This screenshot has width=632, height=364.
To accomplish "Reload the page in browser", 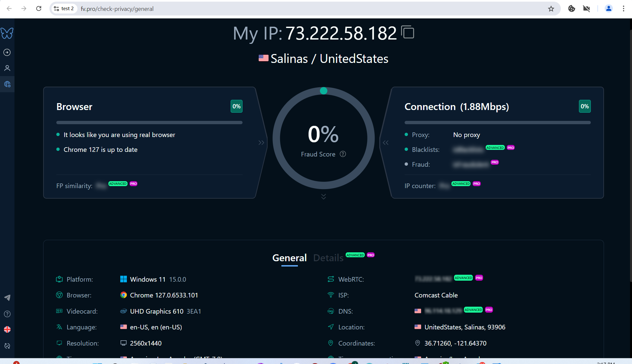I will [39, 9].
